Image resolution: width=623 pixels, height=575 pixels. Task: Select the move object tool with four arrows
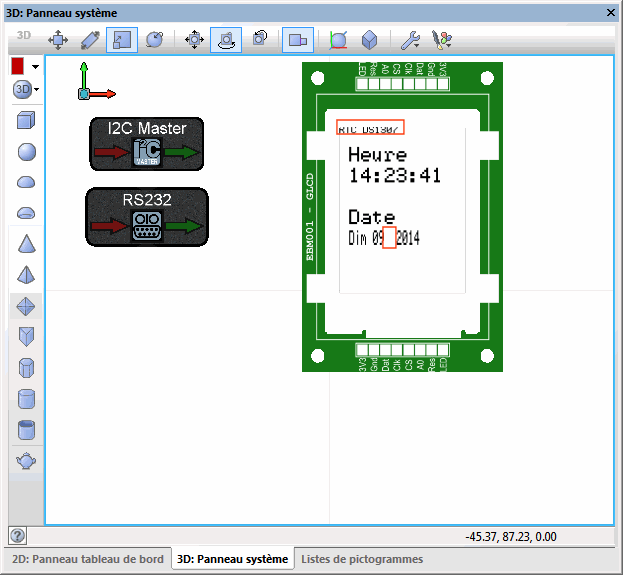coord(58,40)
